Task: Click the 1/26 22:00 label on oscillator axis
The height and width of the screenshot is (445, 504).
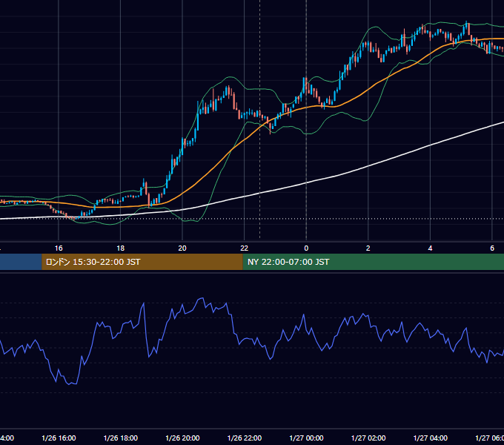Action: tap(245, 438)
